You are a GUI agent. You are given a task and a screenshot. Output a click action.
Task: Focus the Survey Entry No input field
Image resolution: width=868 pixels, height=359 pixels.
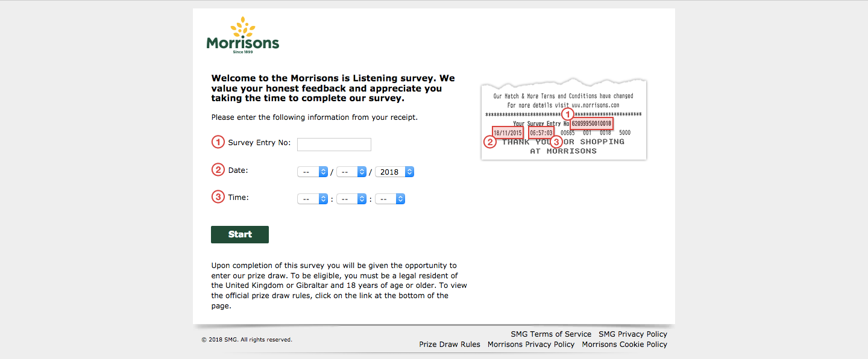tap(334, 145)
